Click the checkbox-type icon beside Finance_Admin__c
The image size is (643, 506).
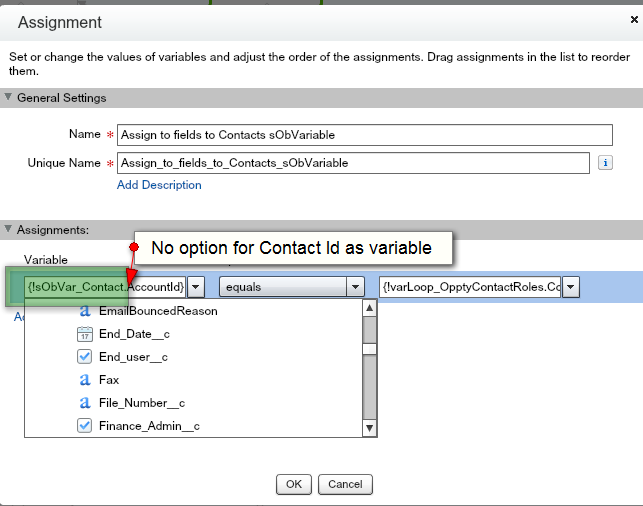(85, 426)
